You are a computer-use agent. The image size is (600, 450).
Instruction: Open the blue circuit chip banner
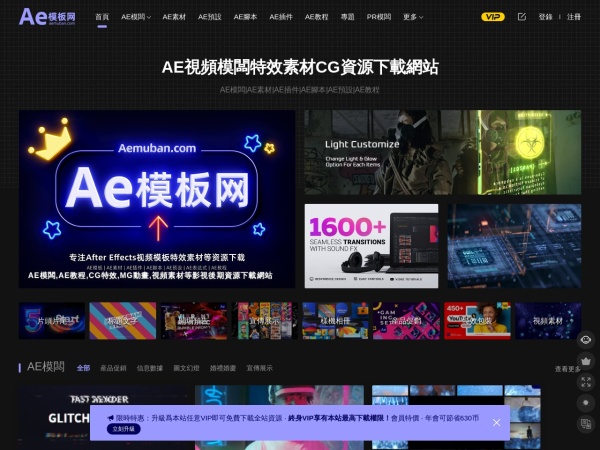point(514,246)
